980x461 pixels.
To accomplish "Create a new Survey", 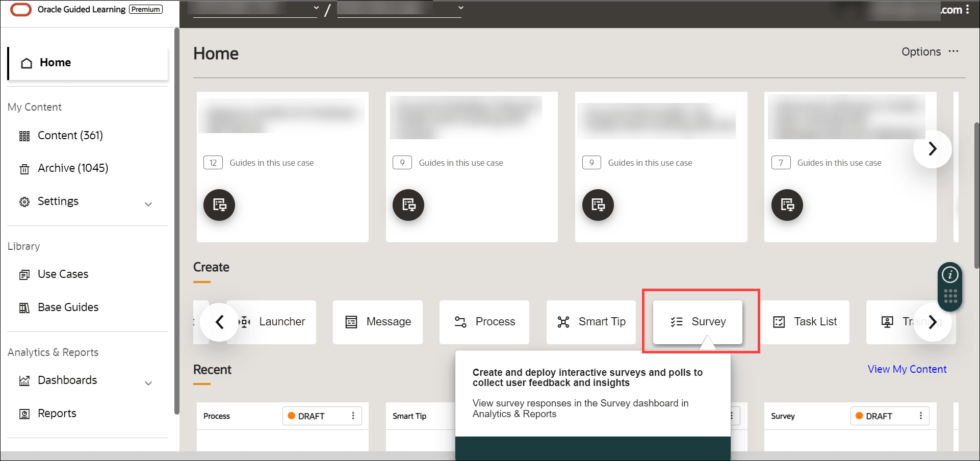I will 698,322.
